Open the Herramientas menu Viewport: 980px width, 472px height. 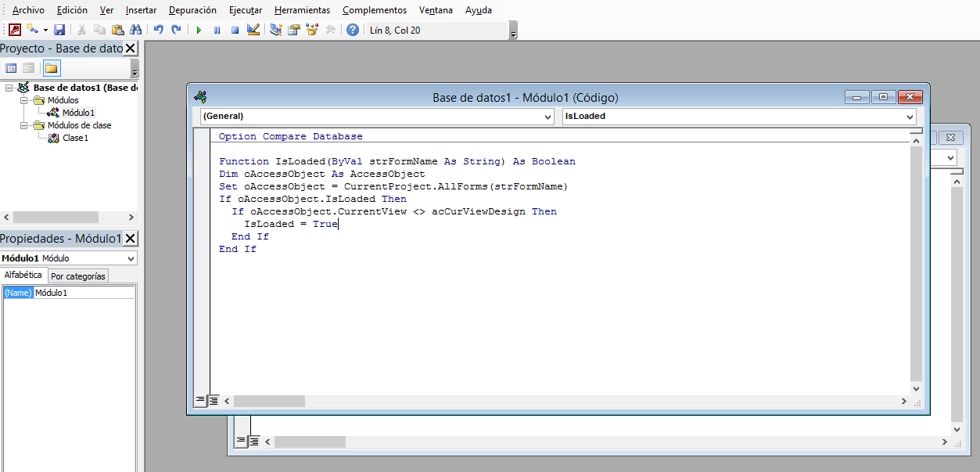pyautogui.click(x=303, y=10)
